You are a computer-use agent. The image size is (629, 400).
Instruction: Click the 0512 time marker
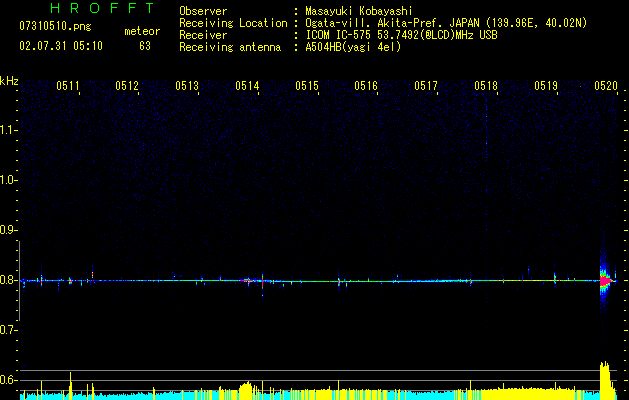pos(127,86)
